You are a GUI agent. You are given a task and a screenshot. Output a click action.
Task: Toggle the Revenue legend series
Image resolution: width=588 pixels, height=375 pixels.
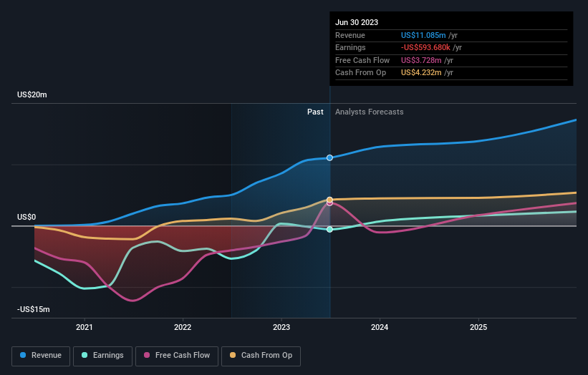click(41, 356)
